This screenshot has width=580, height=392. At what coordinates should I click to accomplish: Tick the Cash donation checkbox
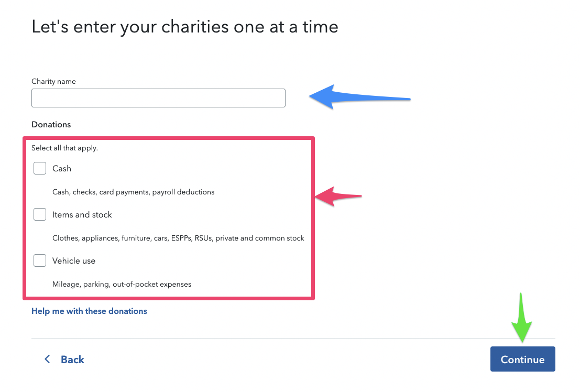pos(40,168)
